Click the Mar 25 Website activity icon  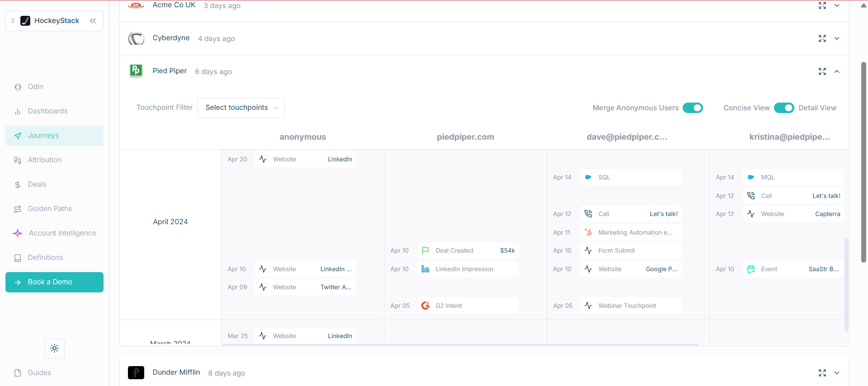(263, 336)
